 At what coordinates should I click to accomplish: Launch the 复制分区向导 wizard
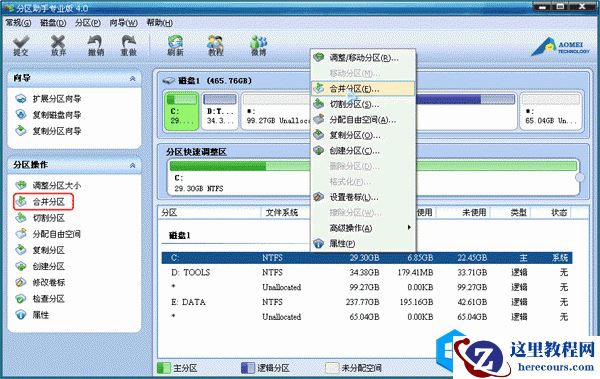pos(48,131)
